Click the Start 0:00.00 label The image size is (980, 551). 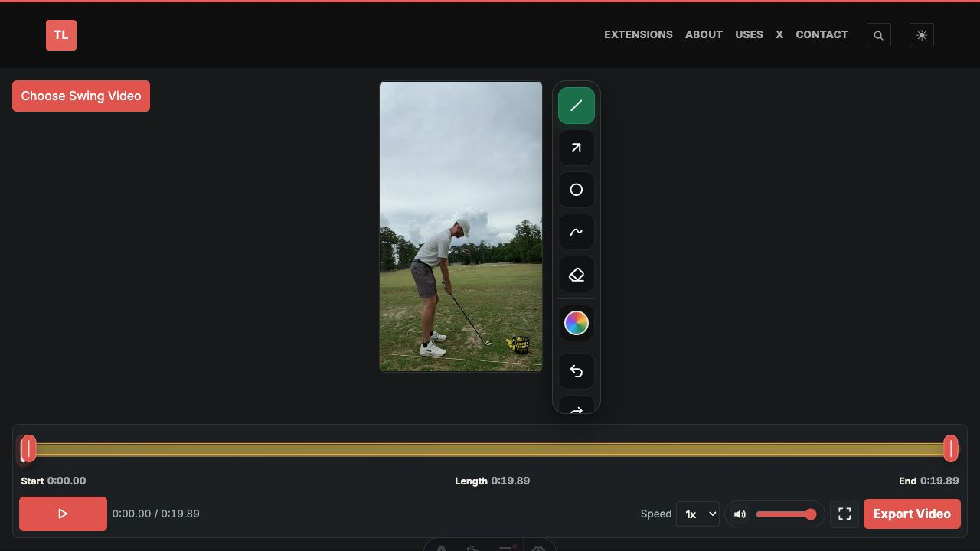(54, 481)
